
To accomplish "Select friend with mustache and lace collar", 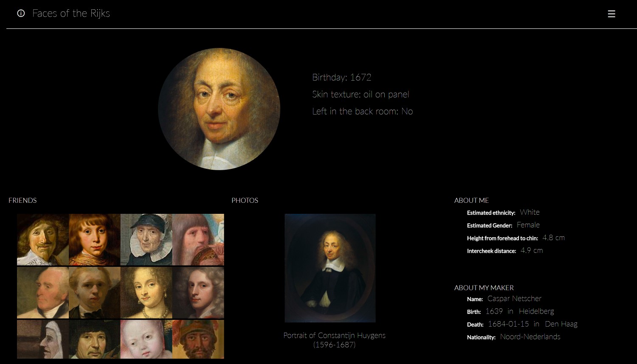I will click(x=43, y=240).
